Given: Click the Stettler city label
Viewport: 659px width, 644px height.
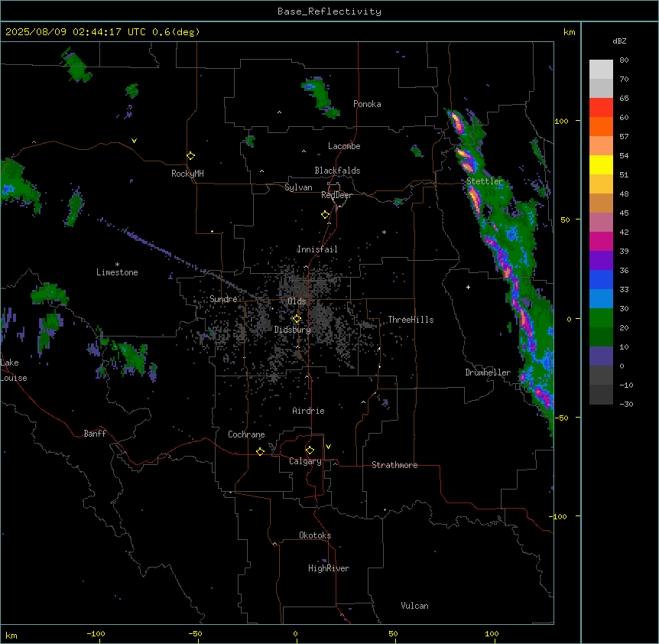Looking at the screenshot, I should [x=485, y=181].
